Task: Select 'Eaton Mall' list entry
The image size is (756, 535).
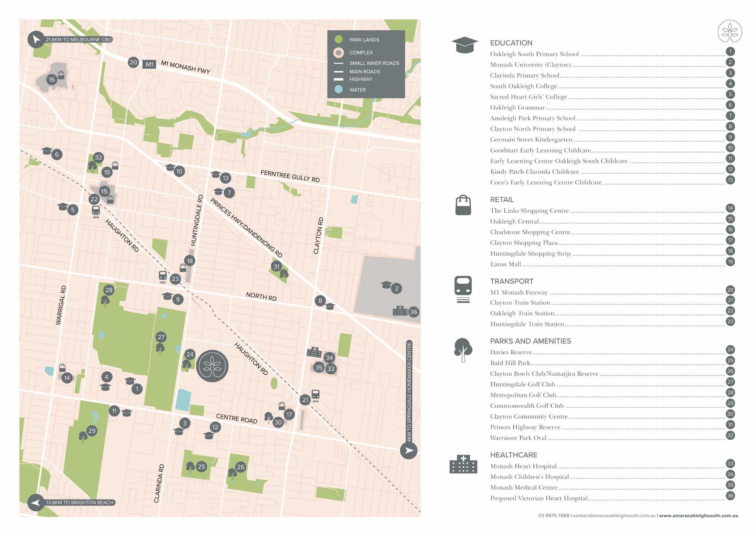Action: point(612,264)
